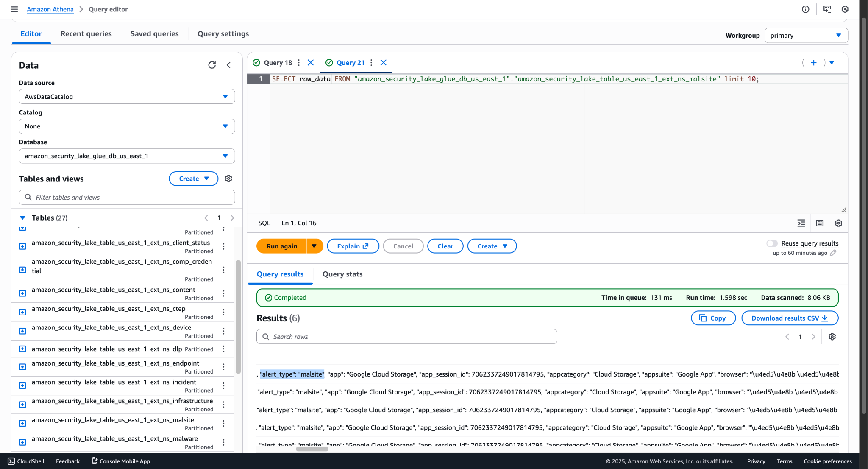Expand the ext_ns_ctep table

tap(23, 312)
